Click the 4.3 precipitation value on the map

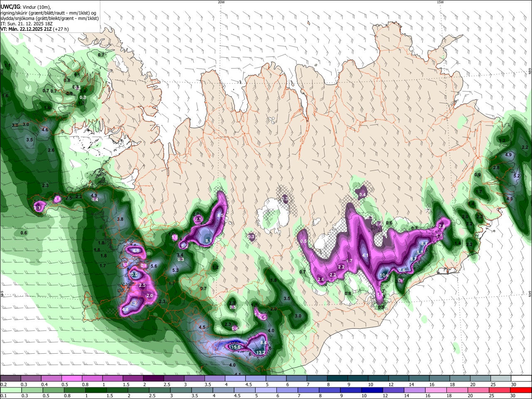tap(510, 199)
